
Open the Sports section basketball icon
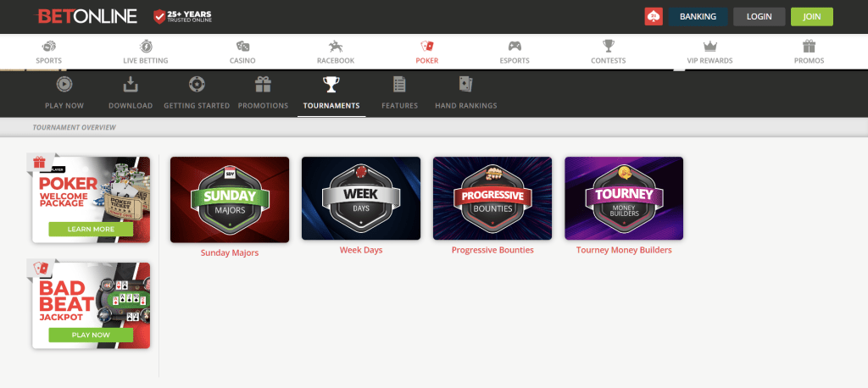[x=48, y=46]
